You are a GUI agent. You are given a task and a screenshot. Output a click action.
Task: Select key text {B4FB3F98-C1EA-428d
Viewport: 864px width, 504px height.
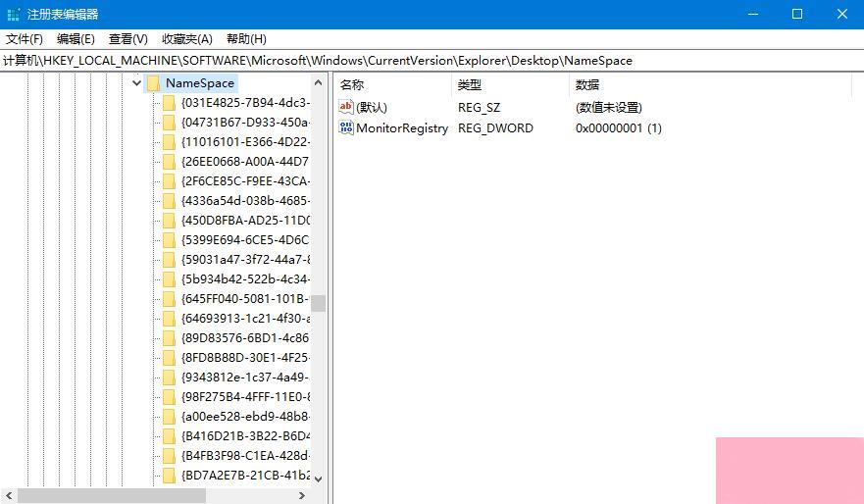tap(245, 456)
